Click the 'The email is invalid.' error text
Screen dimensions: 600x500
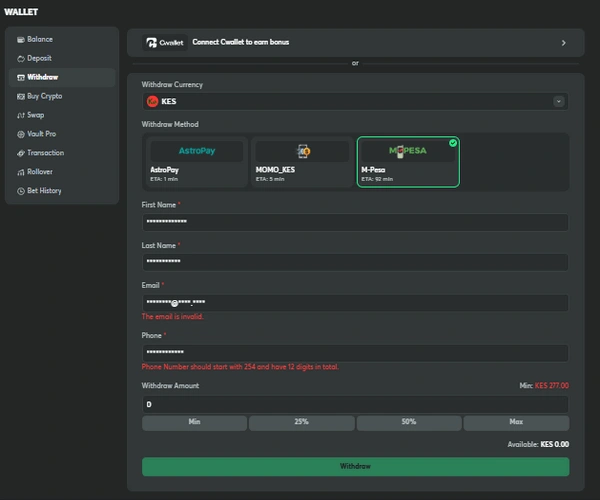(x=173, y=317)
